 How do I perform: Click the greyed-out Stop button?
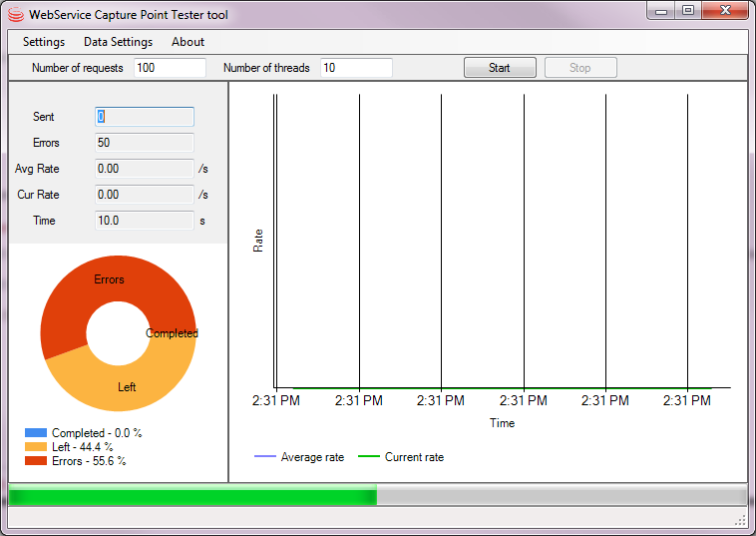pyautogui.click(x=579, y=68)
